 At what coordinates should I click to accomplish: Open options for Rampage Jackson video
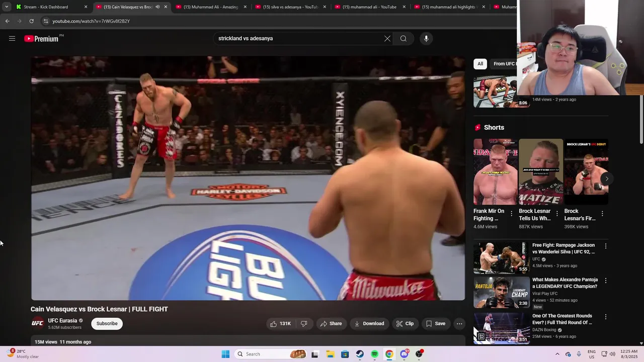click(x=606, y=246)
